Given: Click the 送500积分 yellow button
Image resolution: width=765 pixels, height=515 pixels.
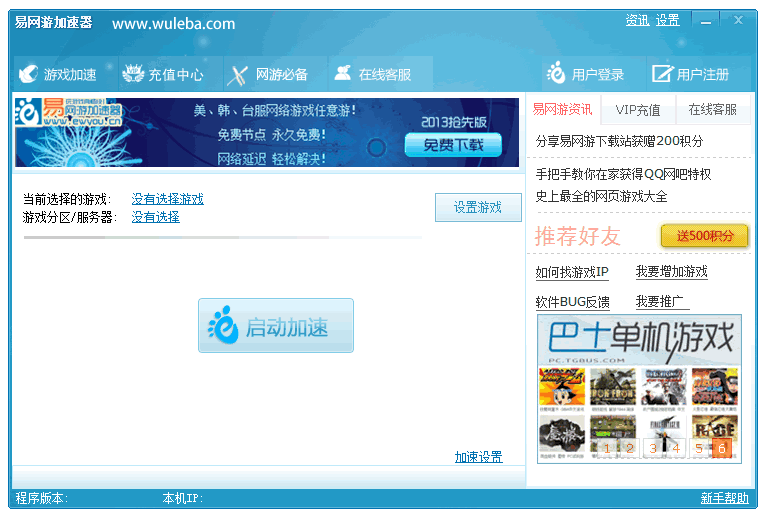Looking at the screenshot, I should (x=705, y=236).
